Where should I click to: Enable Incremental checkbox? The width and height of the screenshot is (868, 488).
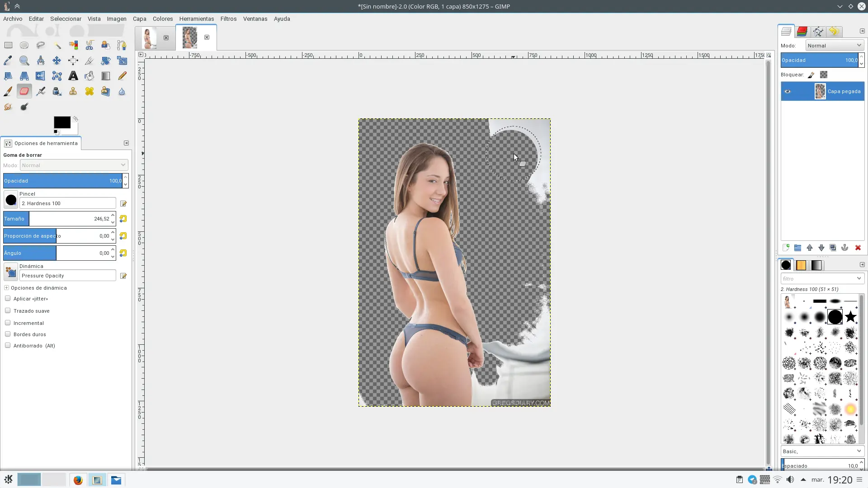8,323
